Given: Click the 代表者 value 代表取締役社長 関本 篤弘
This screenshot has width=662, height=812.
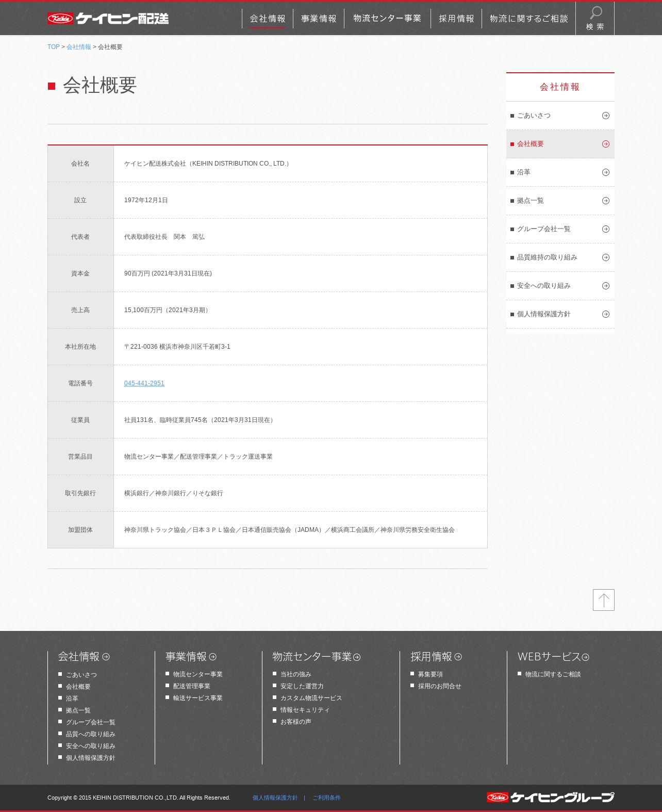Looking at the screenshot, I should 164,237.
